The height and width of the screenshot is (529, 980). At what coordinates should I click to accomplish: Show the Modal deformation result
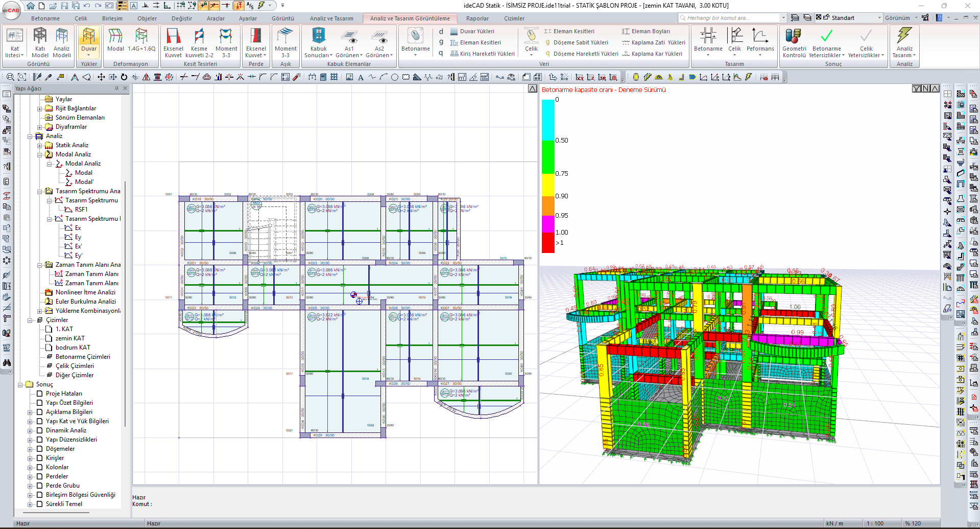coord(115,40)
